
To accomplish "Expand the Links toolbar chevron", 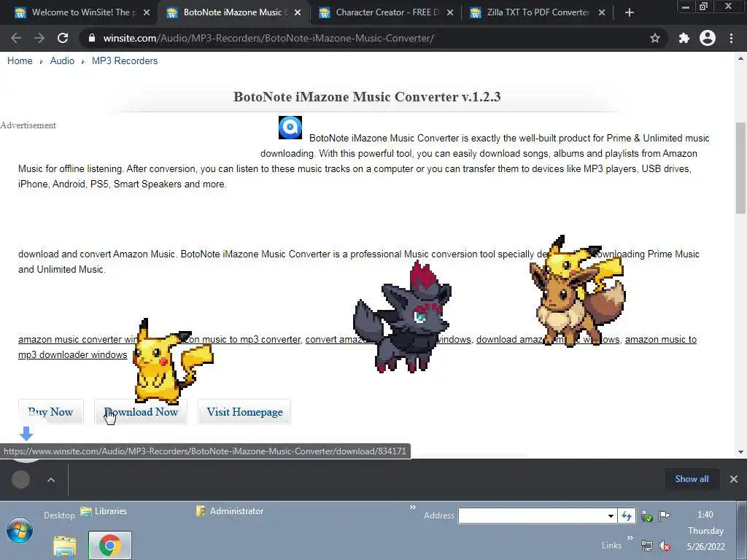I will tap(630, 538).
